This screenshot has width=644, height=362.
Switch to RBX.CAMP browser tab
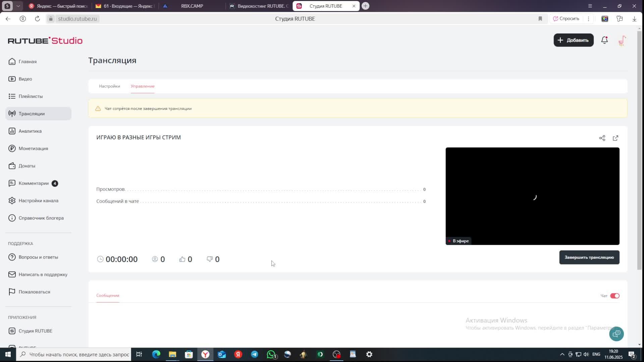[x=192, y=6]
